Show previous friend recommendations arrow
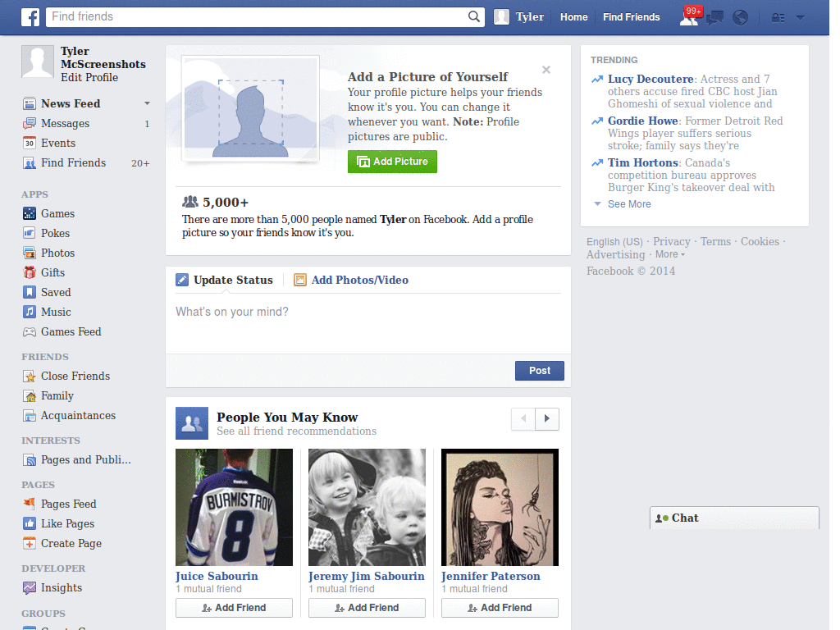Viewport: 840px width, 630px height. [523, 419]
